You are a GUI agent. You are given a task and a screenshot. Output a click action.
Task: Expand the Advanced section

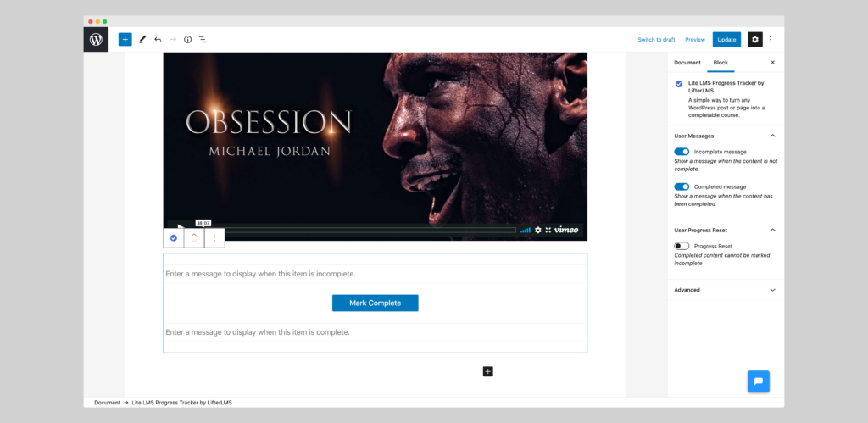tap(773, 290)
